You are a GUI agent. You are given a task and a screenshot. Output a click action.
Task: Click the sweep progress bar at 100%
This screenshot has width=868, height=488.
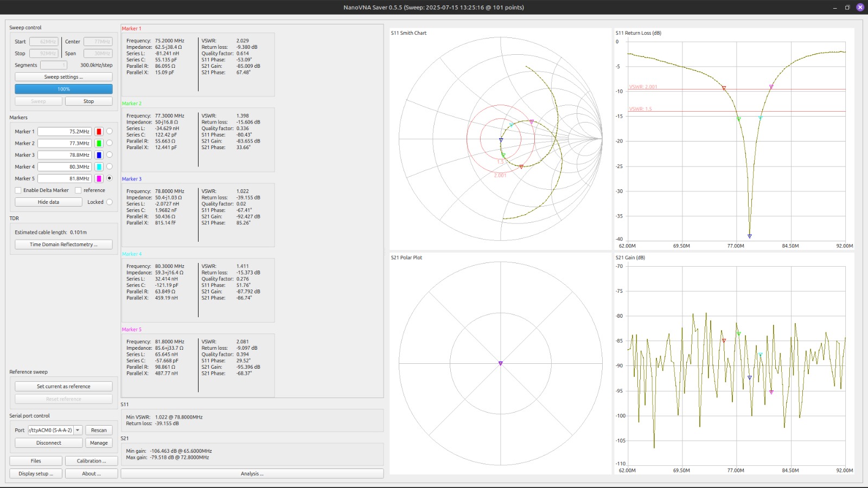[x=63, y=89]
